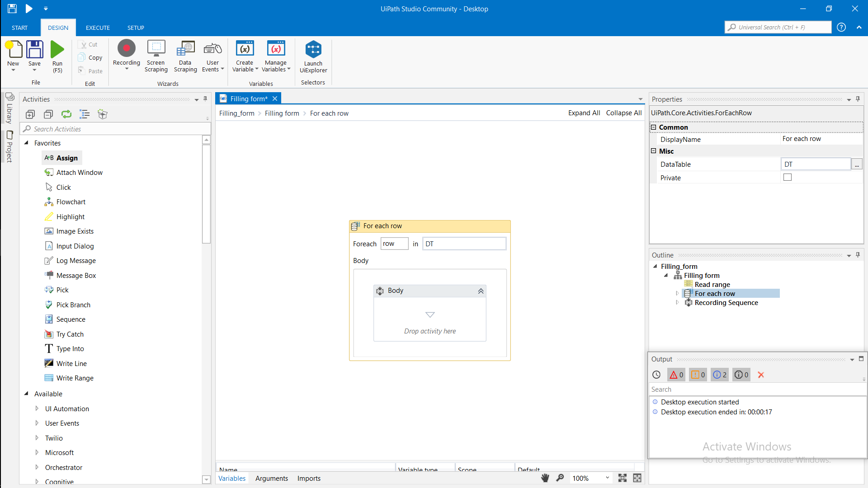Start the Screen Scraping wizard
The image size is (868, 488).
point(156,56)
